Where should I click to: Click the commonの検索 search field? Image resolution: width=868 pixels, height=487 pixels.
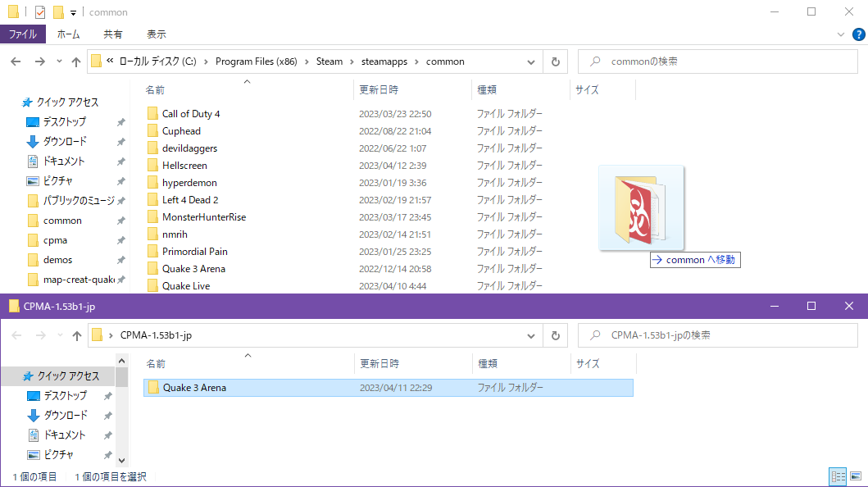coord(717,61)
